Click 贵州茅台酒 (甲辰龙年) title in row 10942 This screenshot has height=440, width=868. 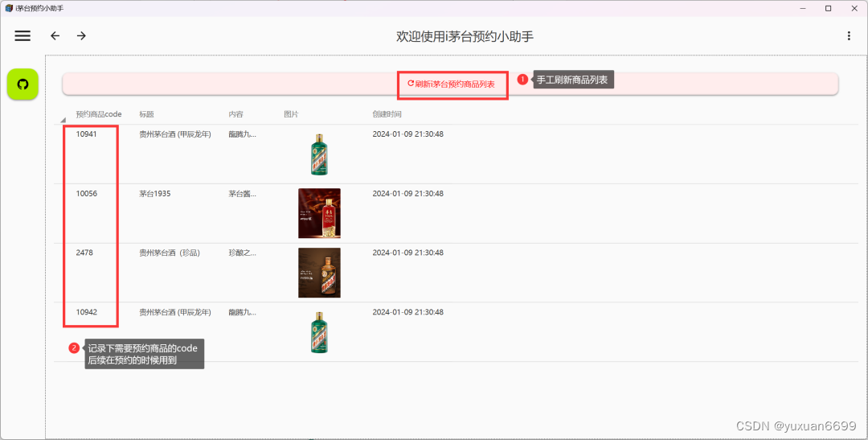pos(175,312)
